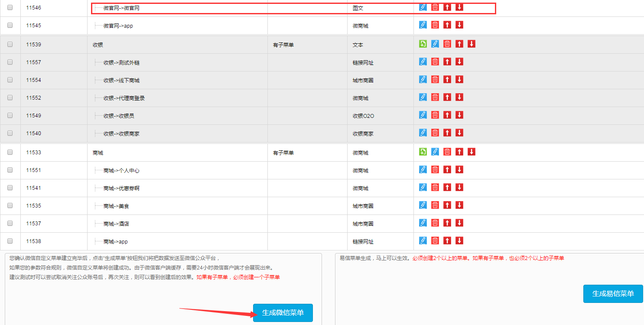This screenshot has width=644, height=325.
Task: Click the 微官网->微官网 menu name
Action: 121,8
